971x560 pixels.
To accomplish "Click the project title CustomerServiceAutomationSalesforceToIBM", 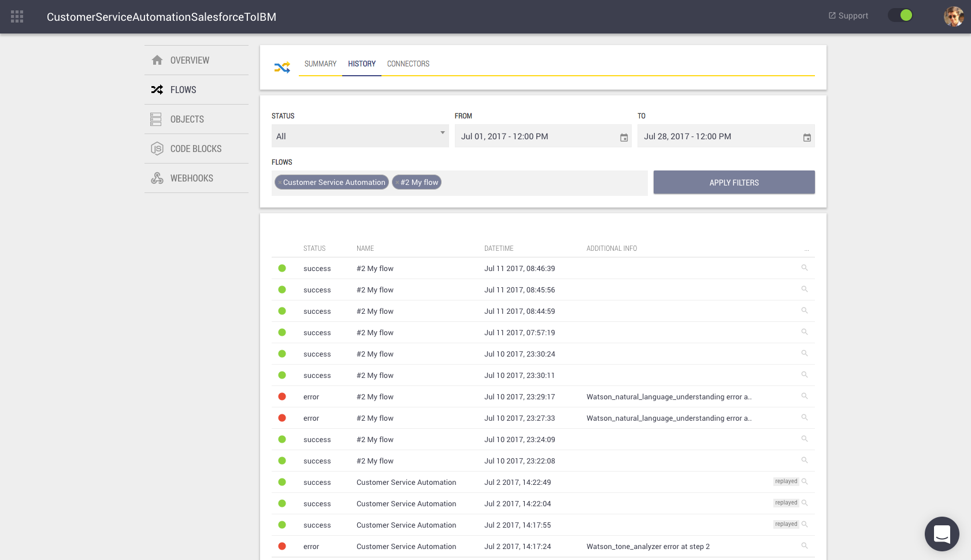I will (x=161, y=17).
